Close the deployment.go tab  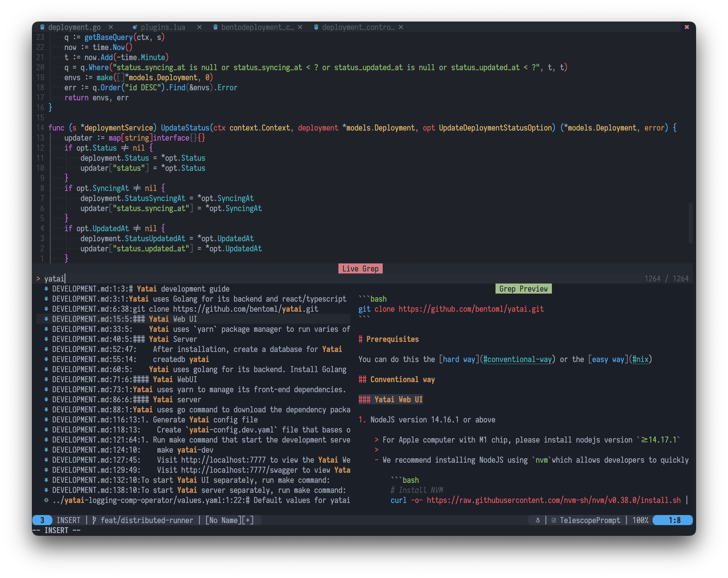click(x=111, y=27)
